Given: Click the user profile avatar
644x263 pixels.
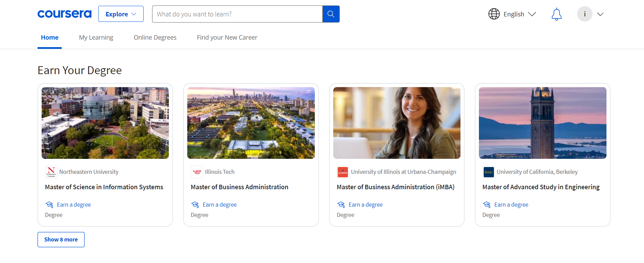Looking at the screenshot, I should 584,14.
